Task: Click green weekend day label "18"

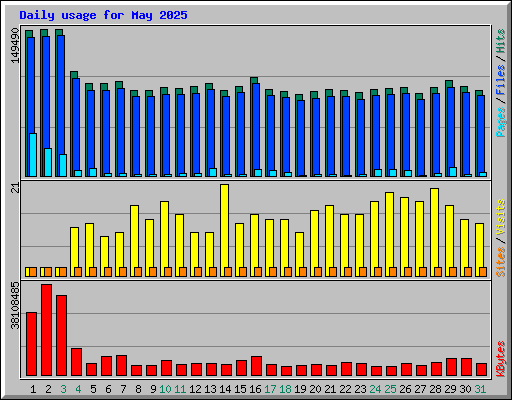Action: coord(285,389)
